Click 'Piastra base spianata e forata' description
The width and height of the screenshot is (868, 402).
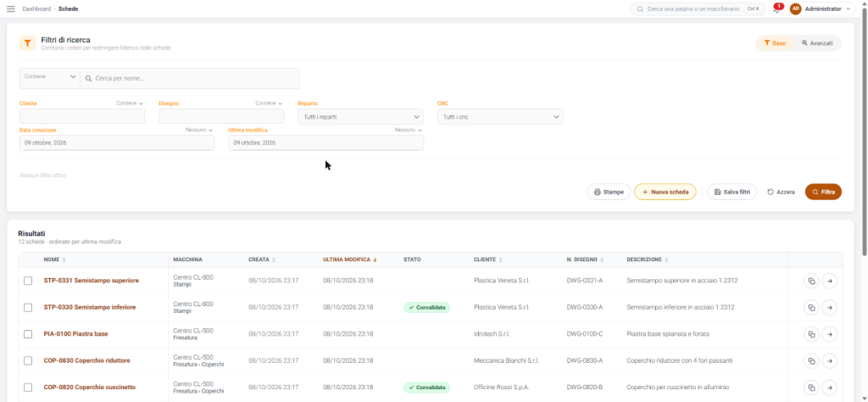[668, 334]
